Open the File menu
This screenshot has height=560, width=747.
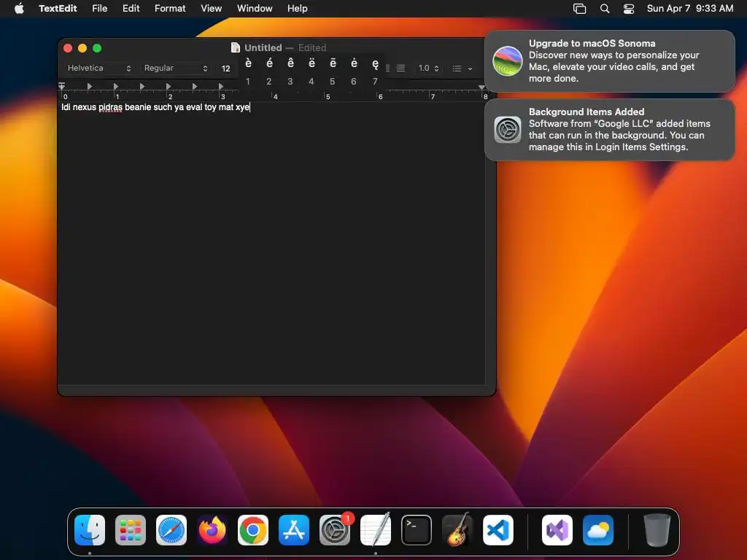click(x=99, y=8)
